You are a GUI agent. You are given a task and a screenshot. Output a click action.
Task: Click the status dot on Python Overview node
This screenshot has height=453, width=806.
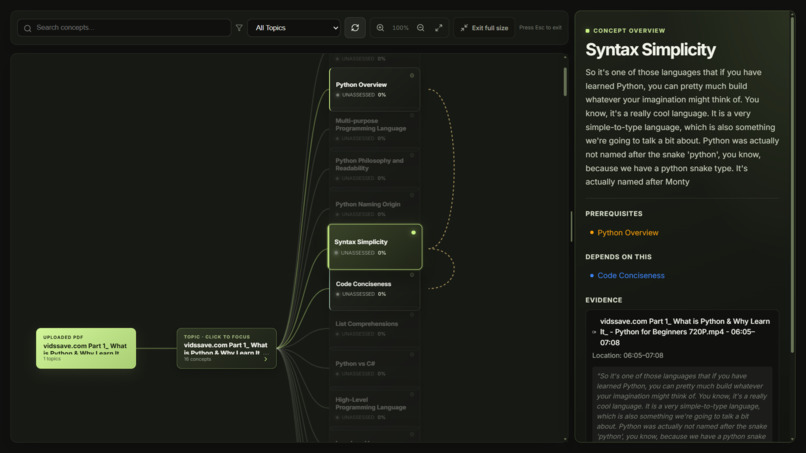tap(412, 76)
